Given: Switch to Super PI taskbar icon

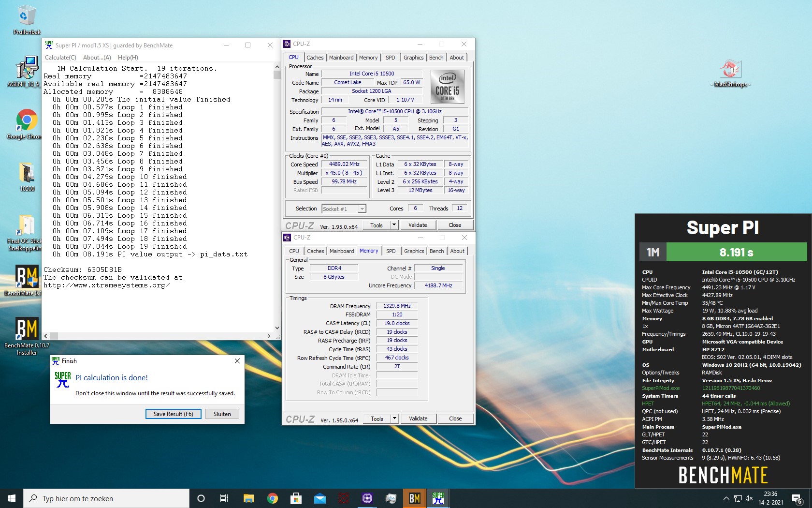Looking at the screenshot, I should point(438,498).
